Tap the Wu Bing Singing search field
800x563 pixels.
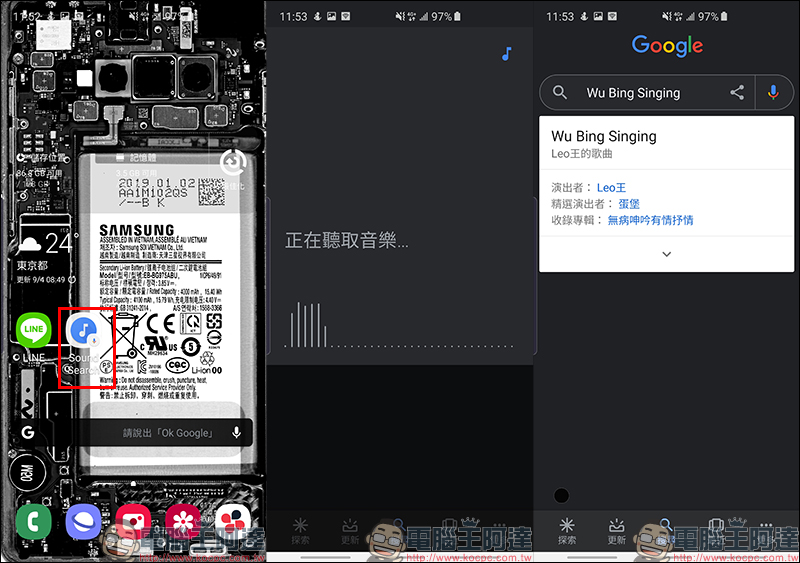click(x=633, y=93)
